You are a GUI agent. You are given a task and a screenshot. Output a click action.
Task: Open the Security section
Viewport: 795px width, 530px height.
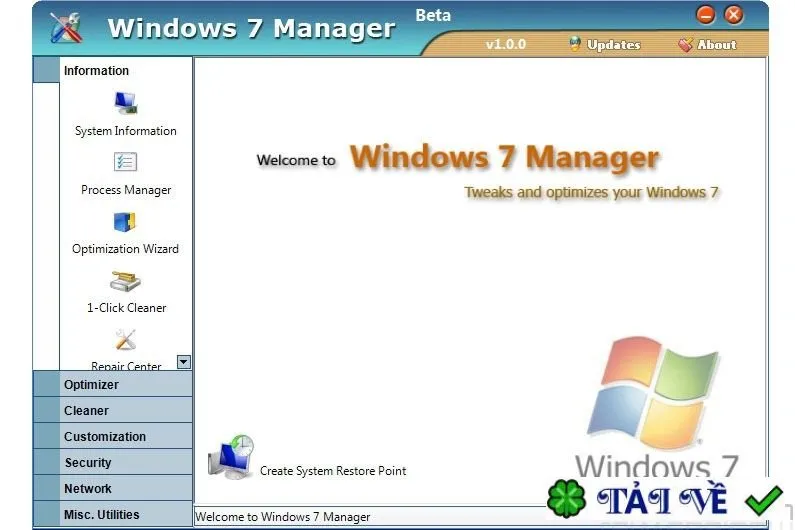coord(113,462)
